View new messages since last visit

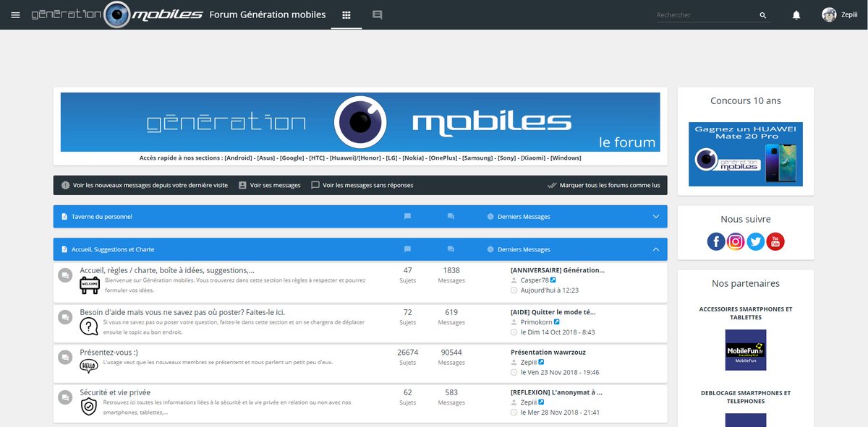(x=145, y=185)
